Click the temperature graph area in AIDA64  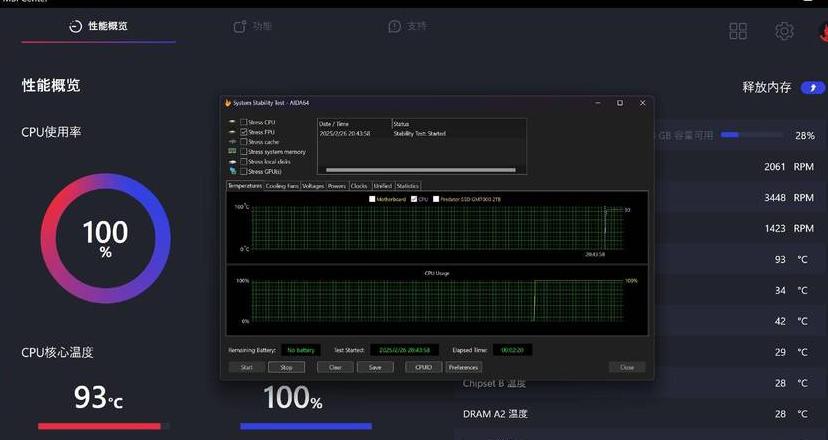click(437, 227)
